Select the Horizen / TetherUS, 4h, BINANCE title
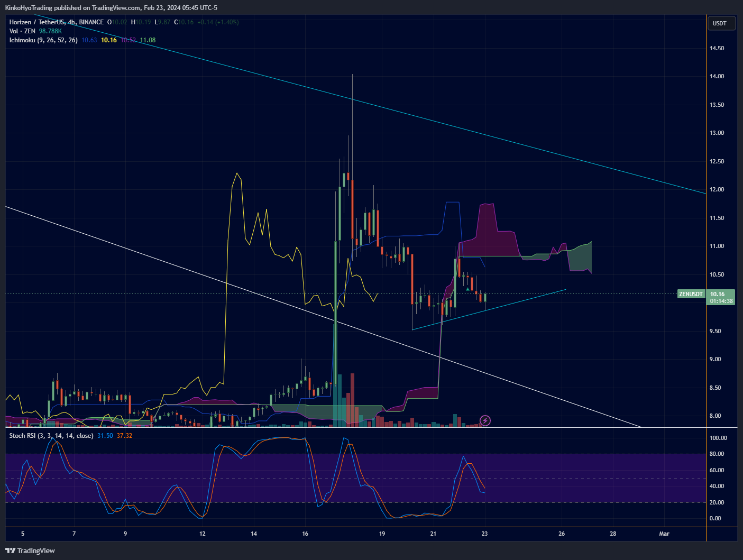This screenshot has width=743, height=560. (57, 22)
